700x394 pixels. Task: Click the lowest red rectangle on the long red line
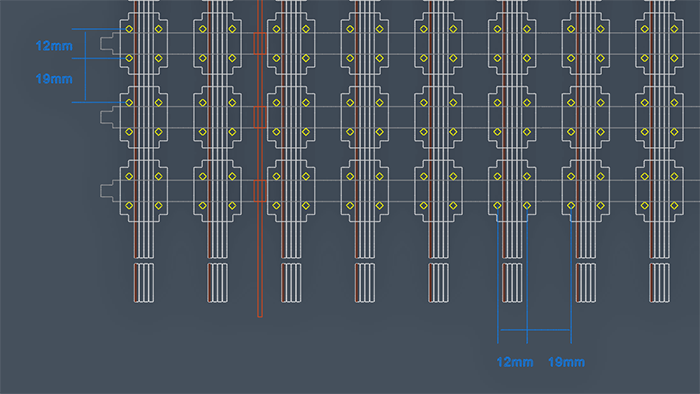coord(260,191)
